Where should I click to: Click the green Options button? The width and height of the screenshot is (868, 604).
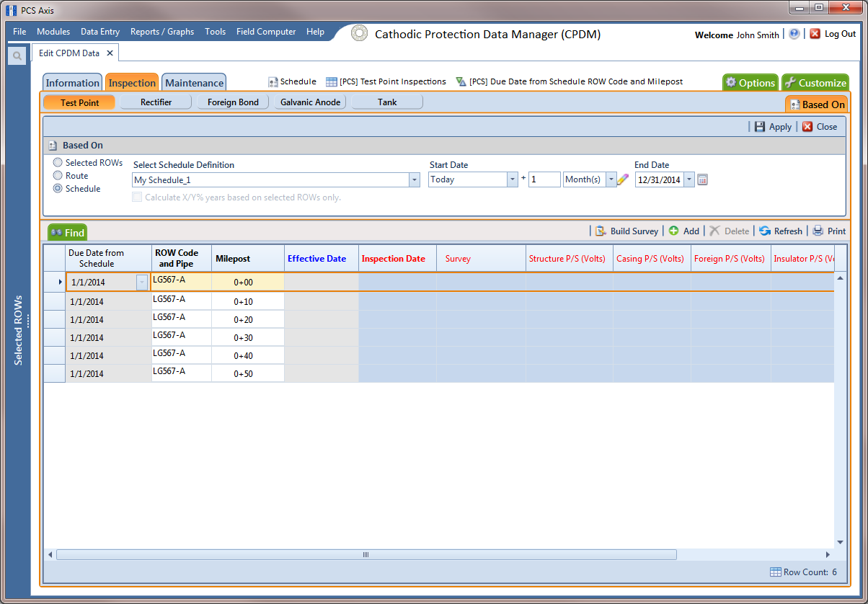[750, 83]
